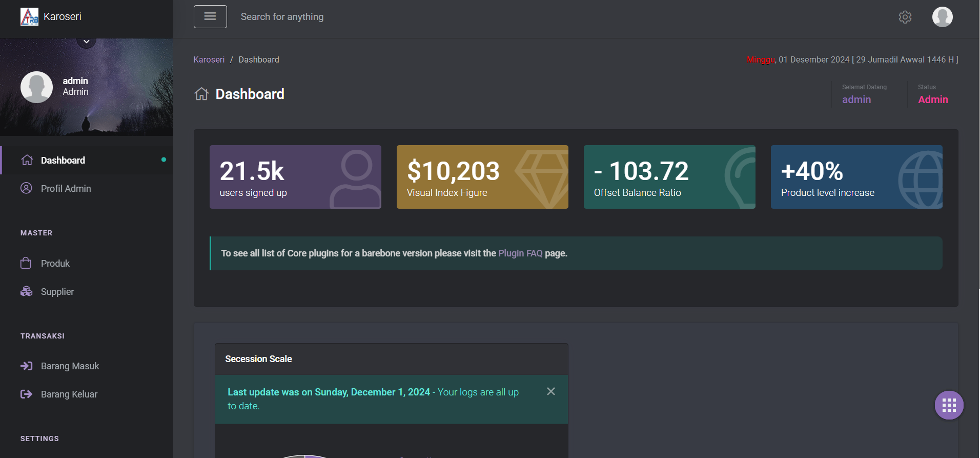
Task: Collapse sidebar info card chevron
Action: [87, 42]
